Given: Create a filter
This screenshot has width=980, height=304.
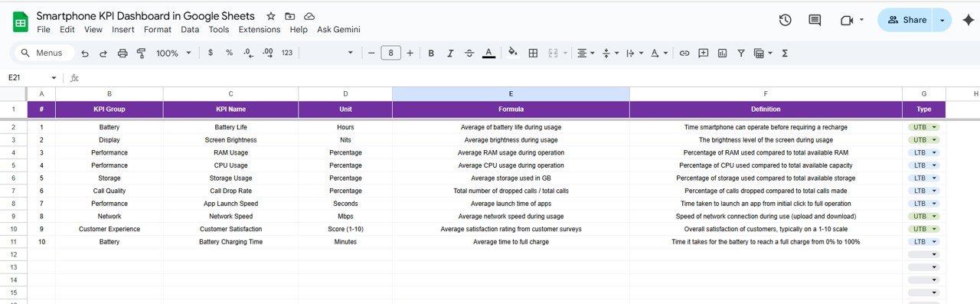Looking at the screenshot, I should point(741,53).
